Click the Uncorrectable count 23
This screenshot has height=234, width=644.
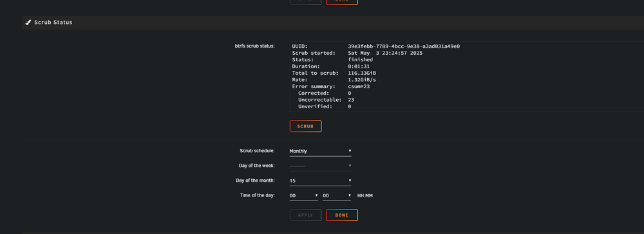coord(351,99)
